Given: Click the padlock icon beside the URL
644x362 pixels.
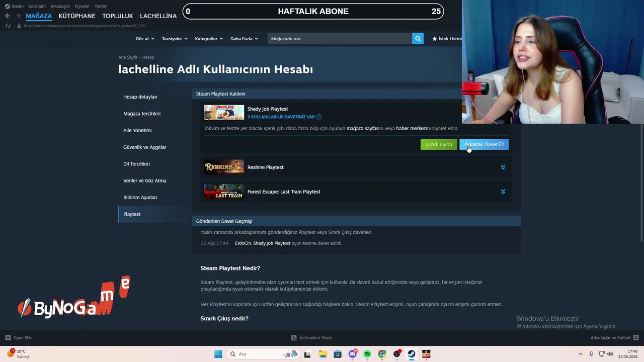Looking at the screenshot, I should [x=19, y=26].
